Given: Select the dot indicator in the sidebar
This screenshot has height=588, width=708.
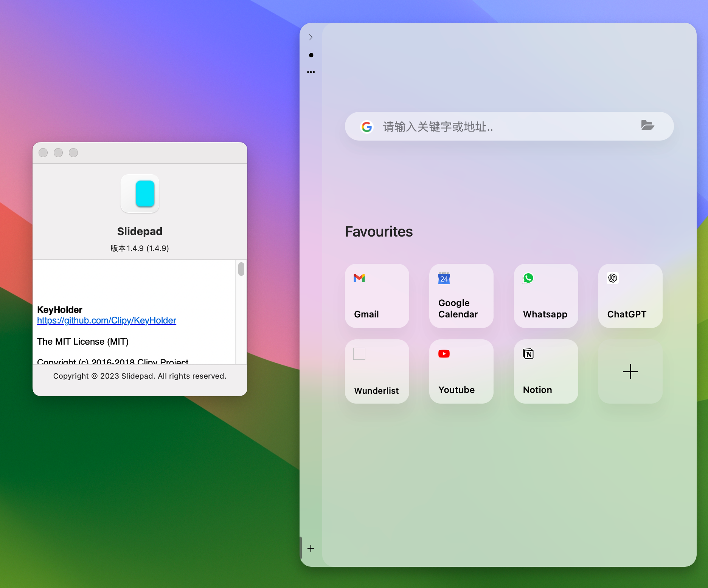Looking at the screenshot, I should [x=311, y=55].
